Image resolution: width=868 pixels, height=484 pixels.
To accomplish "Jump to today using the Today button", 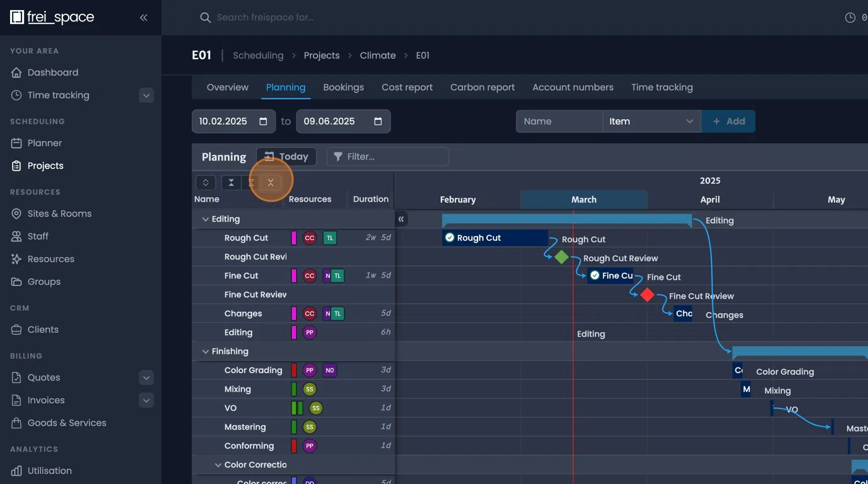I will (x=286, y=156).
